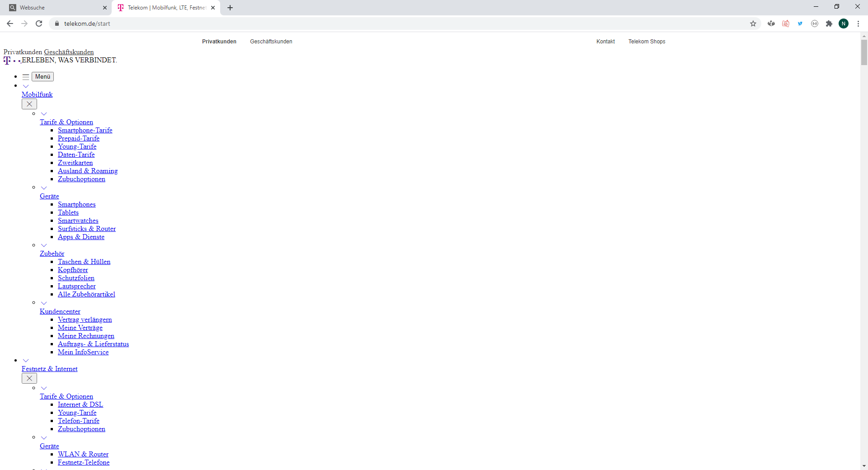The width and height of the screenshot is (868, 470).
Task: Open Smartphone-Tarife link
Action: [x=85, y=130]
